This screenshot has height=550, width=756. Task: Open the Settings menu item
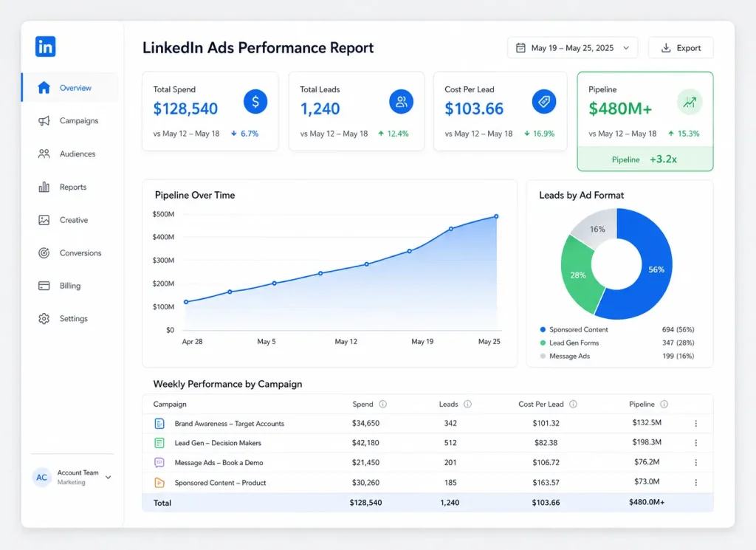tap(70, 319)
